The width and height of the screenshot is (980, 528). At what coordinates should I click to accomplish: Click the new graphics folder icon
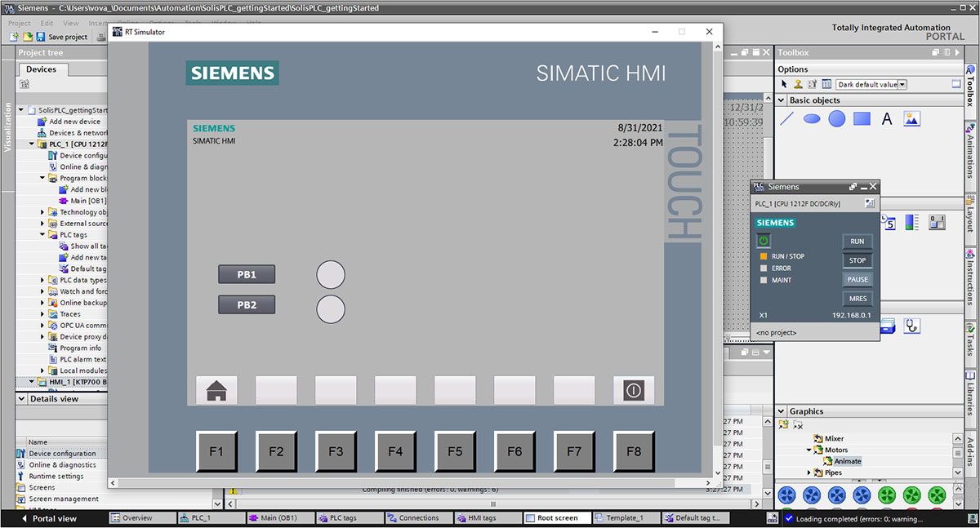coord(784,424)
